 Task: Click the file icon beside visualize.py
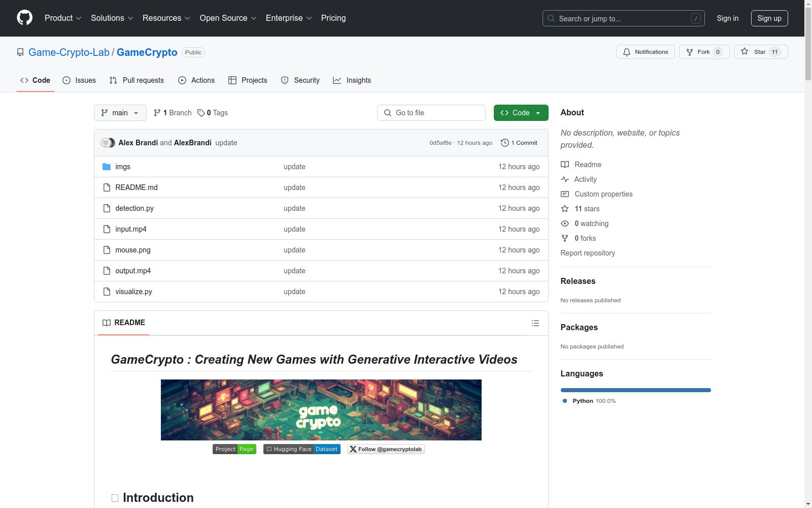pos(107,292)
